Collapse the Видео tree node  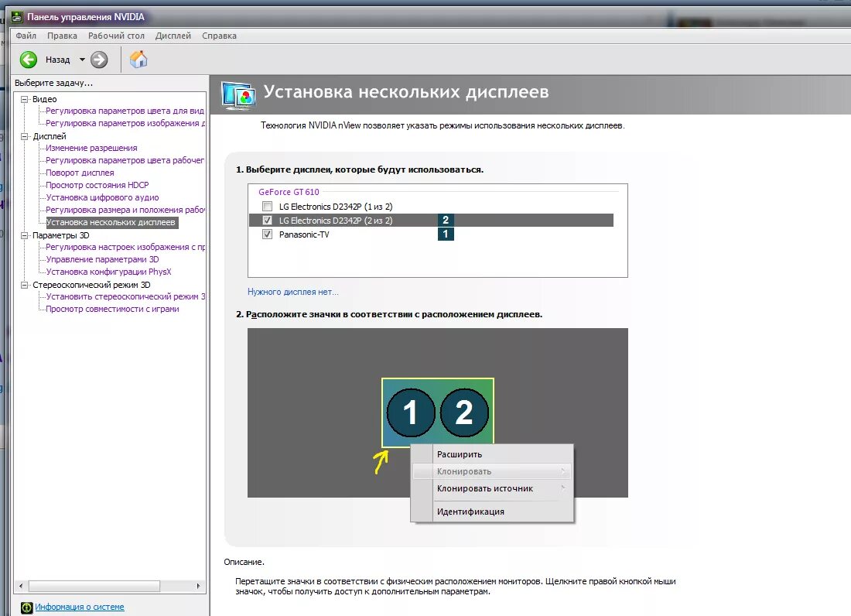point(25,99)
